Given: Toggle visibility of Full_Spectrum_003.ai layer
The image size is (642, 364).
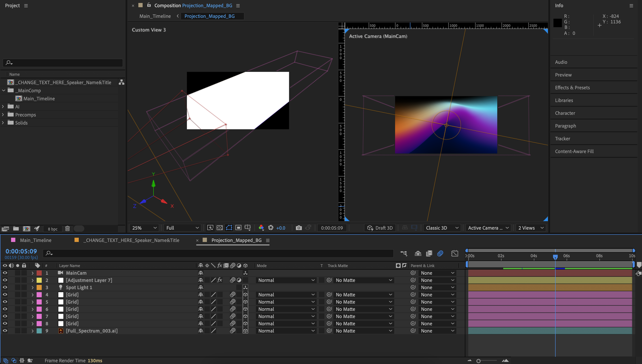Looking at the screenshot, I should (x=5, y=331).
